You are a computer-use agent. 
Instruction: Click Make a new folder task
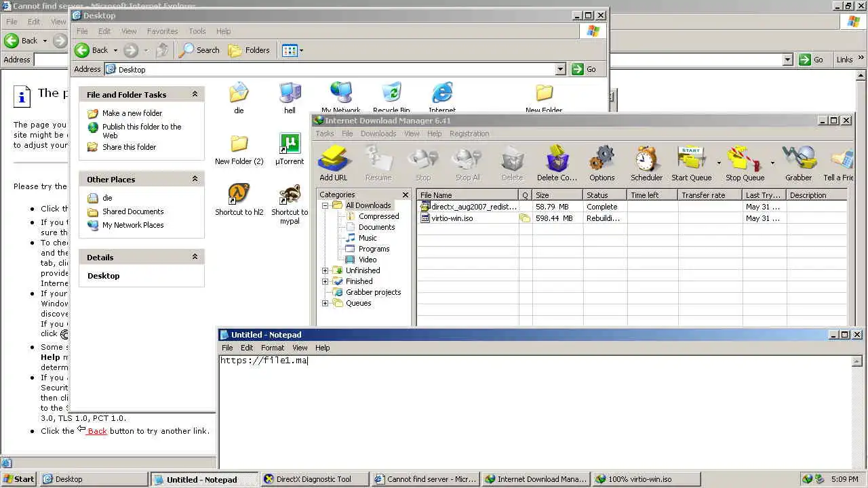[132, 113]
